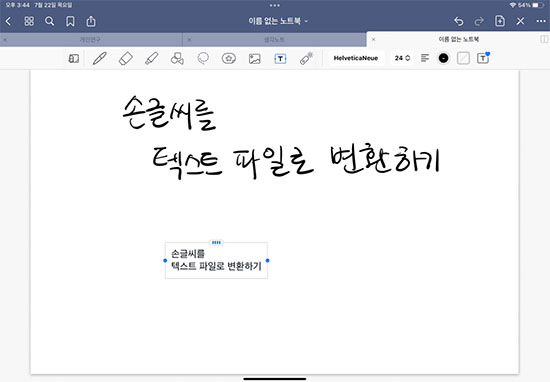
Task: Change the font size 24 stepper
Action: pos(402,58)
